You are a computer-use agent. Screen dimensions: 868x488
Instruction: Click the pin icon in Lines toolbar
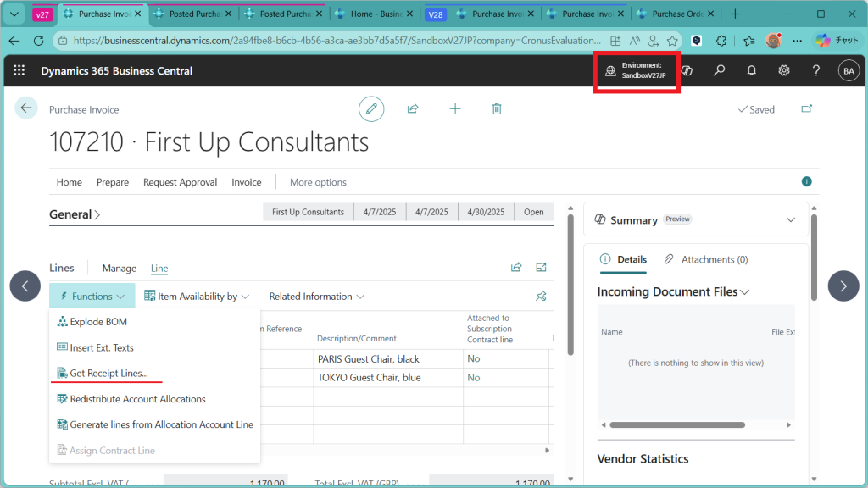tap(542, 297)
